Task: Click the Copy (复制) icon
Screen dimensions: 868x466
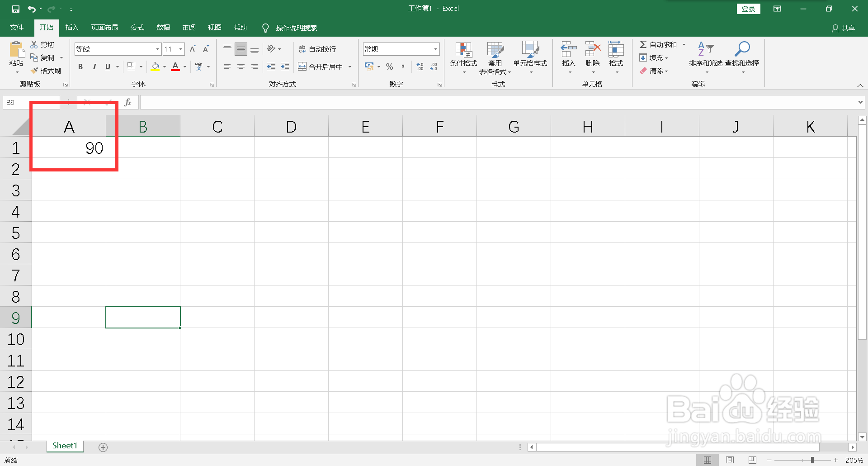Action: [34, 57]
